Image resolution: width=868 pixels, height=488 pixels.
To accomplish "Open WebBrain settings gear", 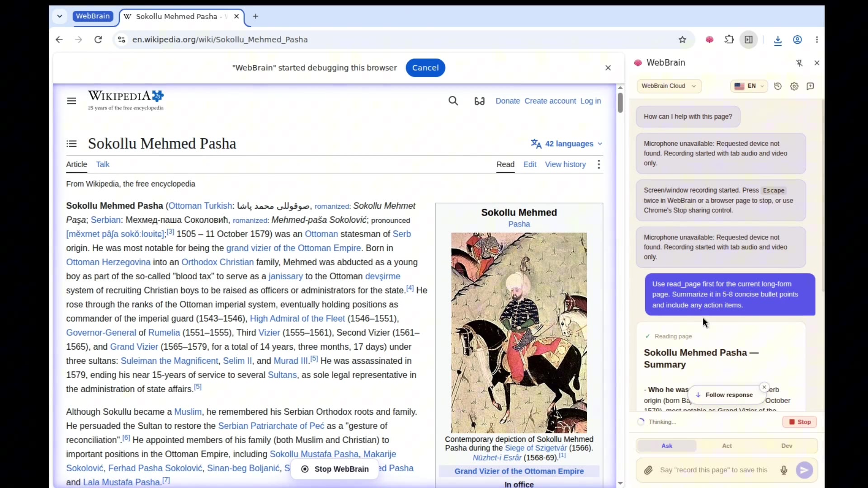I will [x=794, y=86].
